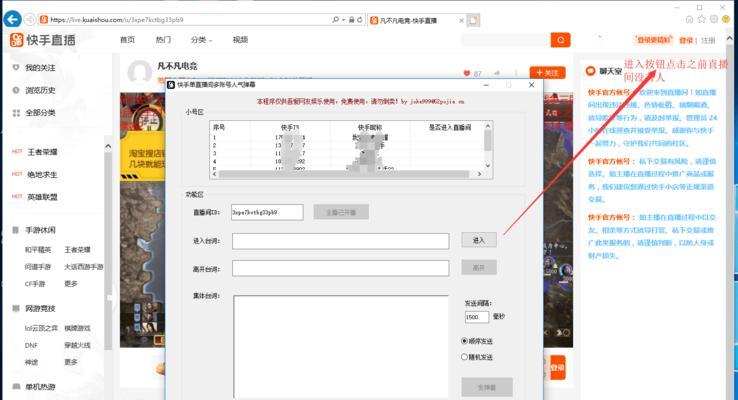Screen dimensions: 738x400
Task: Open 英雄联盟 in the sidebar
Action: tap(42, 197)
